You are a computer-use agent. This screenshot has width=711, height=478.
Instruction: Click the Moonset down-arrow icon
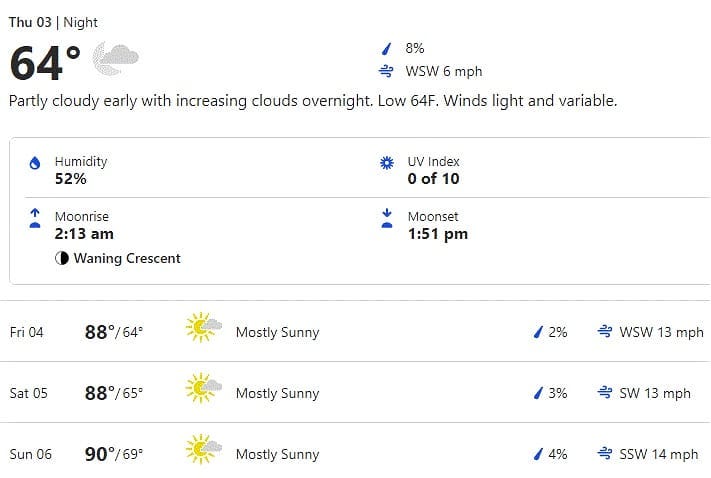[x=387, y=218]
